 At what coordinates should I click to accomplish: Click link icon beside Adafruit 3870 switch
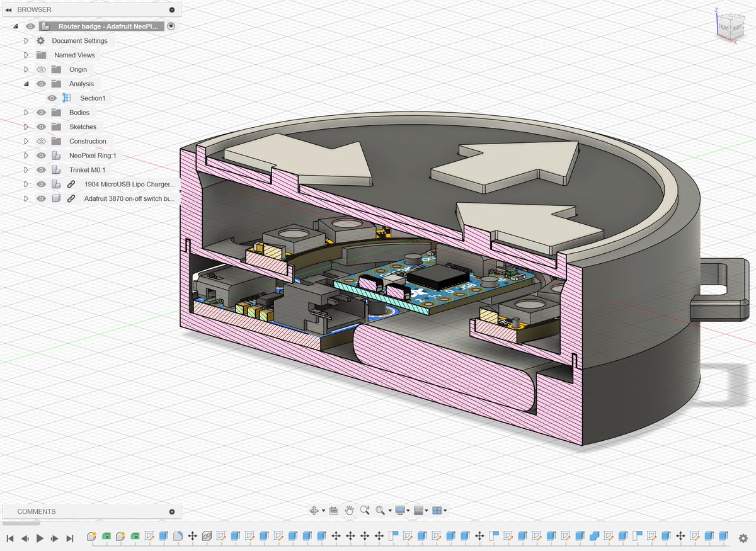pos(71,198)
